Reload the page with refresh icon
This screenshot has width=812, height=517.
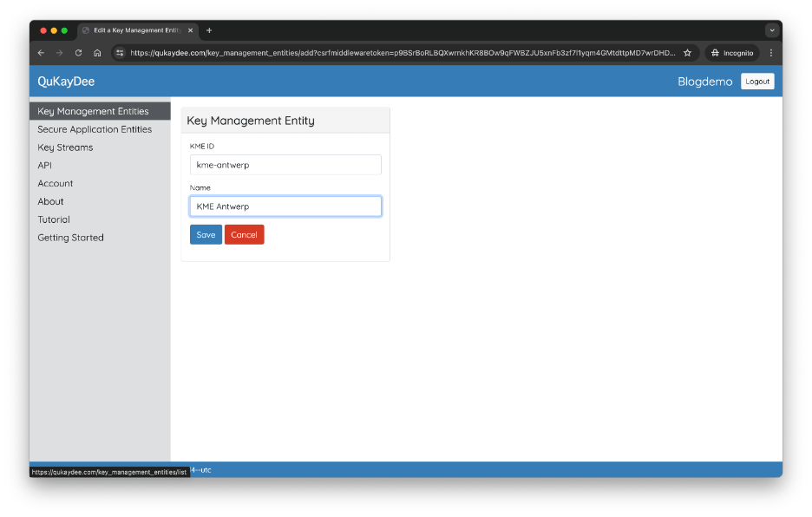[78, 53]
